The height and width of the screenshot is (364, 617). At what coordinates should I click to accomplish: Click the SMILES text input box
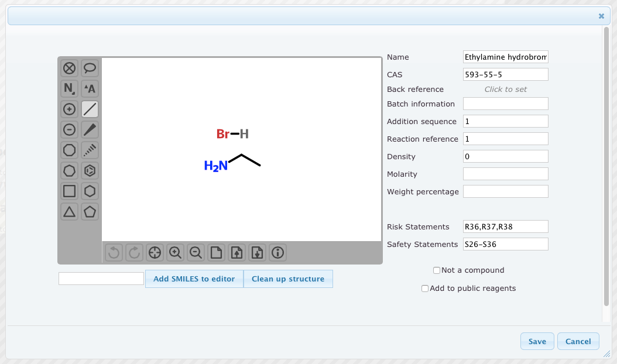click(x=101, y=279)
